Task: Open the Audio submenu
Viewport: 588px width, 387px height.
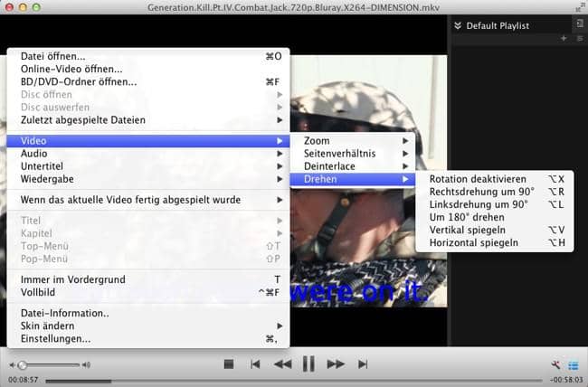Action: (x=148, y=154)
